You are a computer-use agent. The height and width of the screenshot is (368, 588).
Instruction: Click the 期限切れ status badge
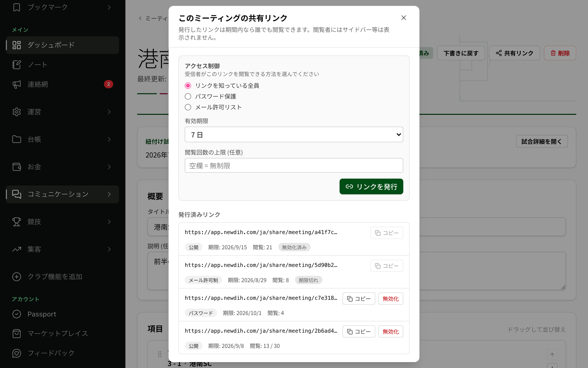308,280
